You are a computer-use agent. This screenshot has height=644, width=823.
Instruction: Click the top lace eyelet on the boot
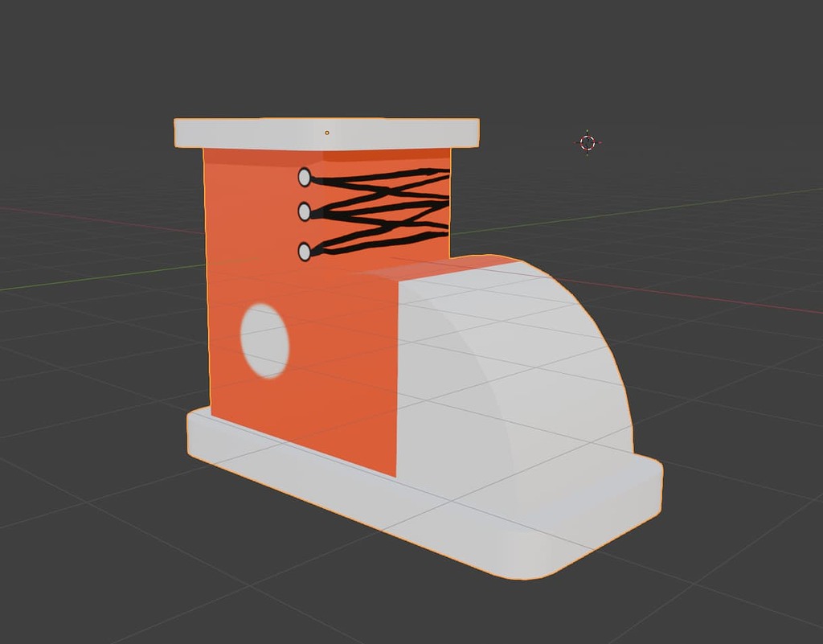[x=305, y=177]
